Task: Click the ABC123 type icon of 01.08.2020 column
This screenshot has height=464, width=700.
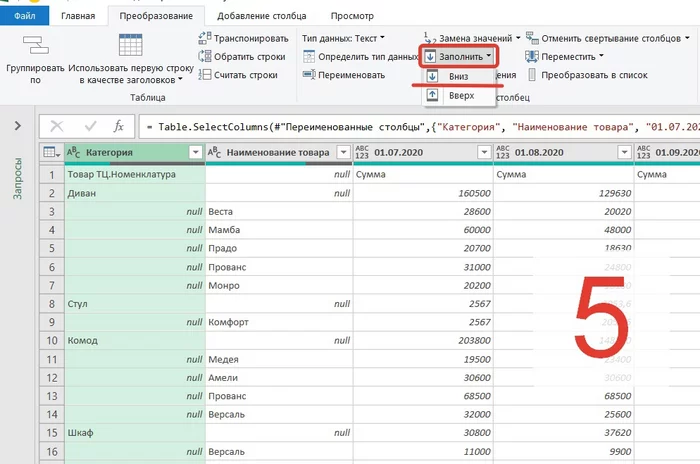Action: (503, 152)
